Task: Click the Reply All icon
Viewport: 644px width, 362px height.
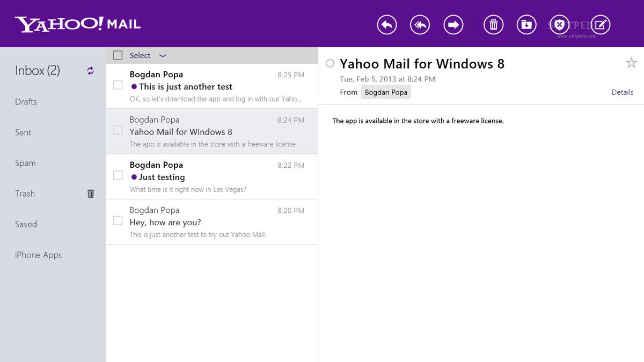Action: click(420, 25)
